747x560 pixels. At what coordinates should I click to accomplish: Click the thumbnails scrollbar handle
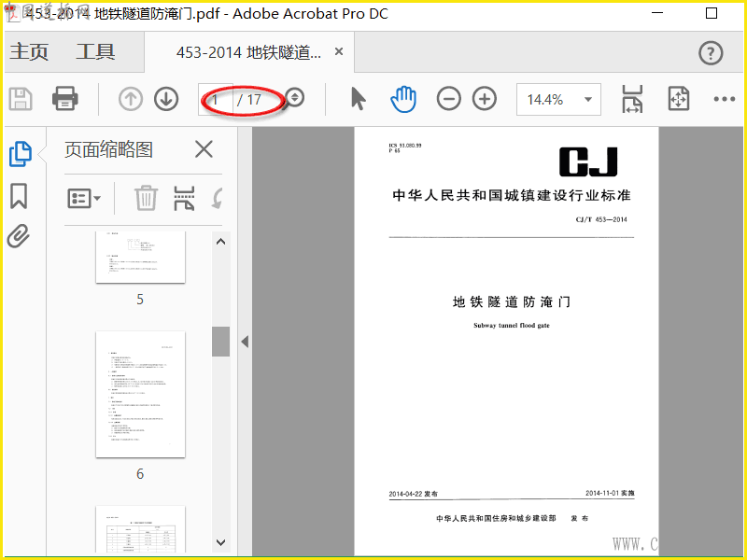point(220,342)
